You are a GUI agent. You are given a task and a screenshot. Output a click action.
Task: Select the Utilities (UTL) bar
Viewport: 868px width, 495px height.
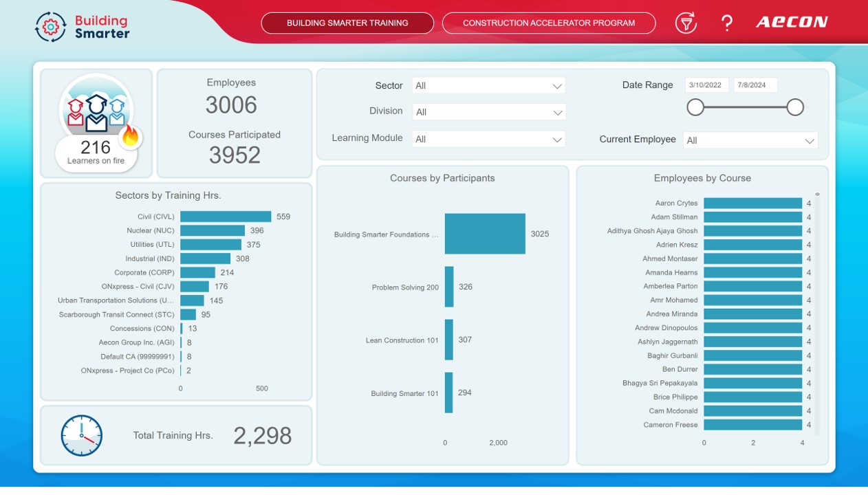(x=210, y=245)
